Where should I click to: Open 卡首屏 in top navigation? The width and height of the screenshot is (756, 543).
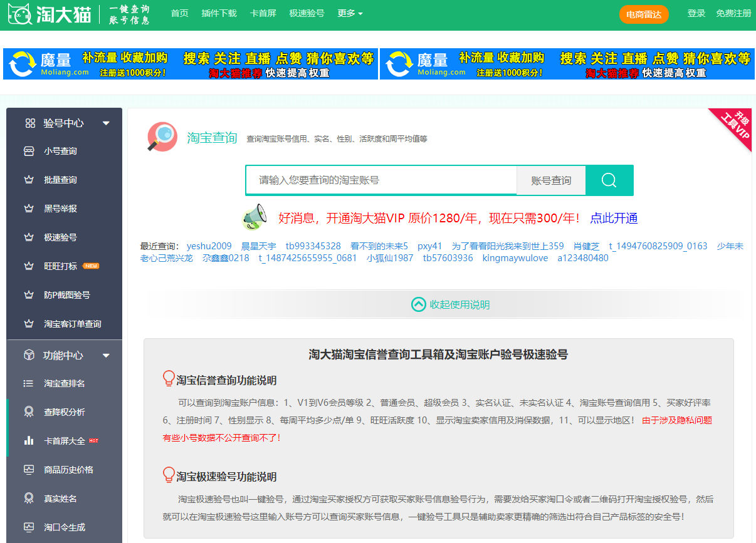tap(263, 13)
